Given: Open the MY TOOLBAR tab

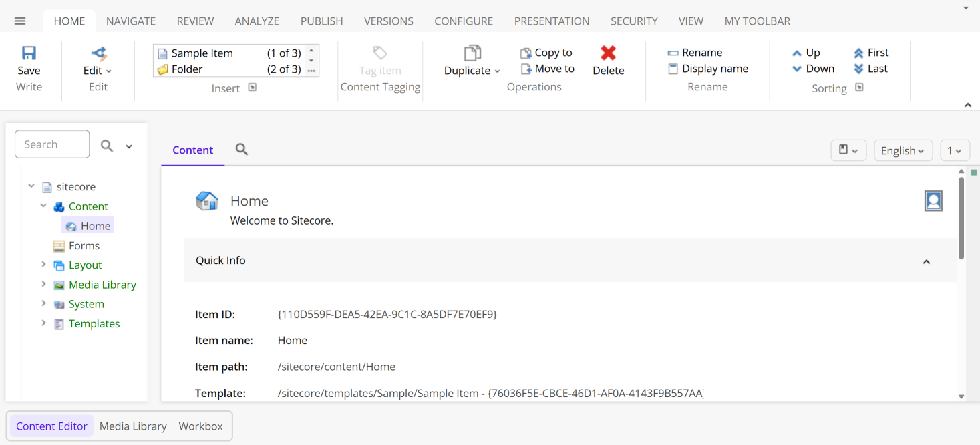Looking at the screenshot, I should tap(758, 21).
